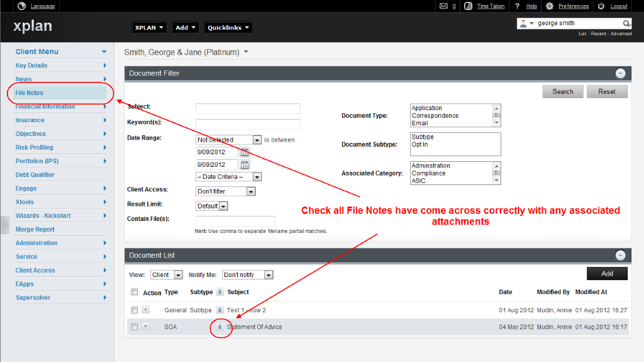This screenshot has width=644, height=362.
Task: Open calendar picker for first date field
Action: 245,152
